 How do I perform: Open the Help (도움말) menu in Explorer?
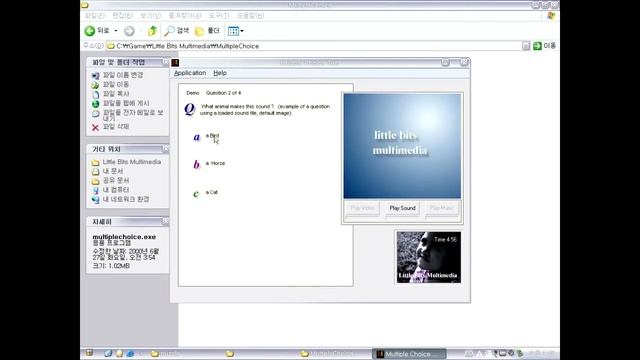tap(250, 16)
